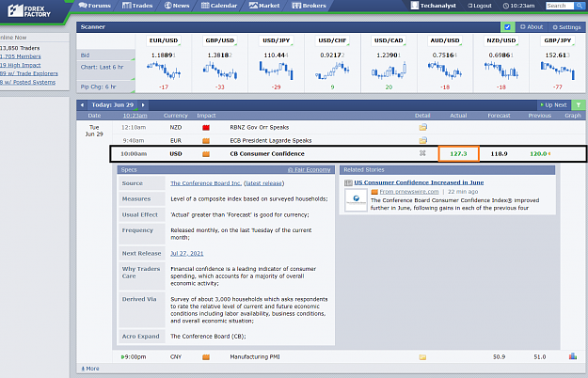Viewport: 588px width, 378px height.
Task: Open the Brokers menu item
Action: point(309,6)
